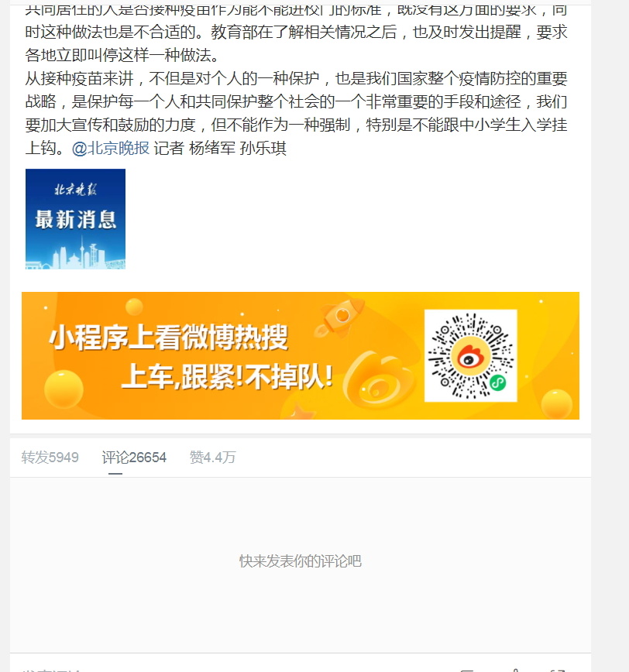Screen dimensions: 629x672
Task: Click the green mini-program badge on QR code
Action: pyautogui.click(x=497, y=382)
